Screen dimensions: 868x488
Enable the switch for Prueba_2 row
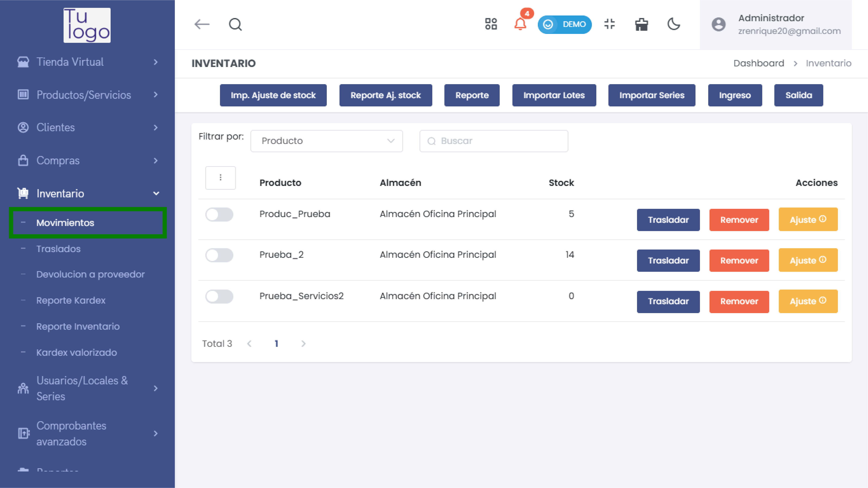[219, 255]
